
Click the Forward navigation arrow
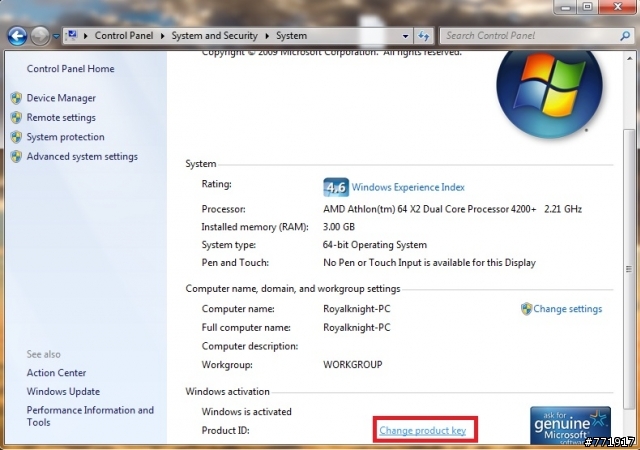(x=40, y=36)
